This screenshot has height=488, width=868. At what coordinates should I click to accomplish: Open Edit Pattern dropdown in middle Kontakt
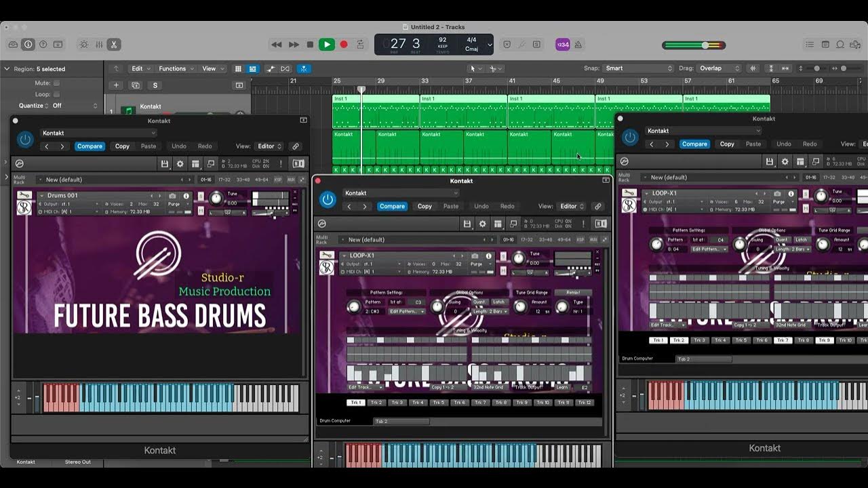click(x=407, y=312)
